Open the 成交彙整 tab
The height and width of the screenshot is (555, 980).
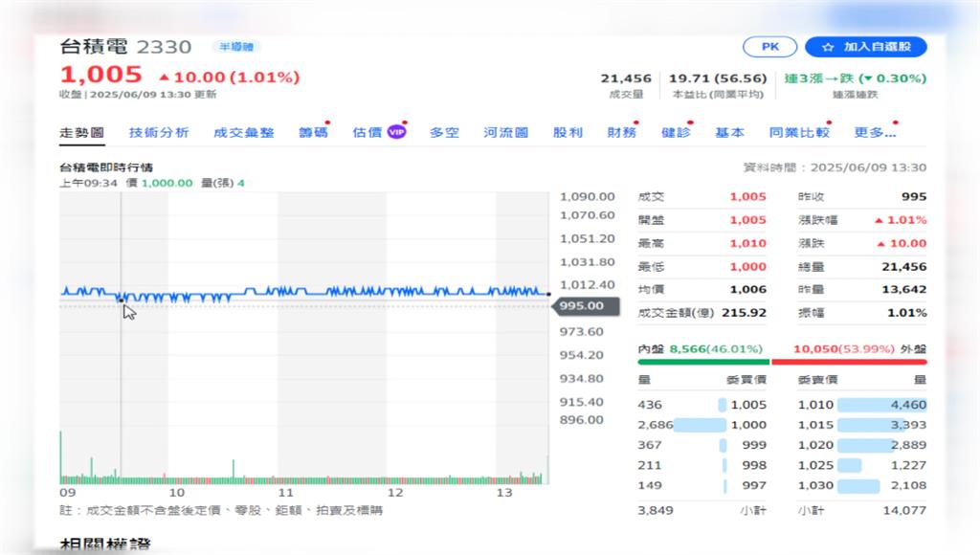(x=244, y=132)
